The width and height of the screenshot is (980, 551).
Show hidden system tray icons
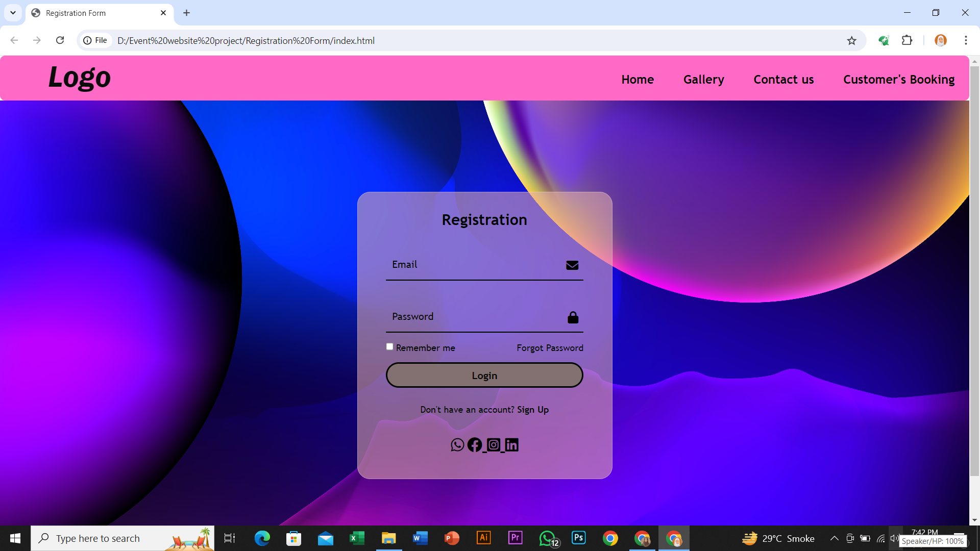[835, 538]
